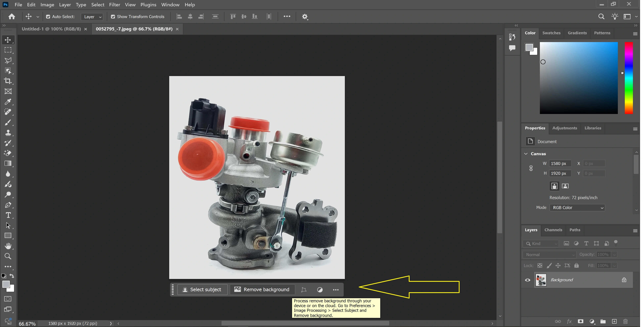The width and height of the screenshot is (644, 327).
Task: Click the rainbow hue slider strip
Action: (x=629, y=78)
